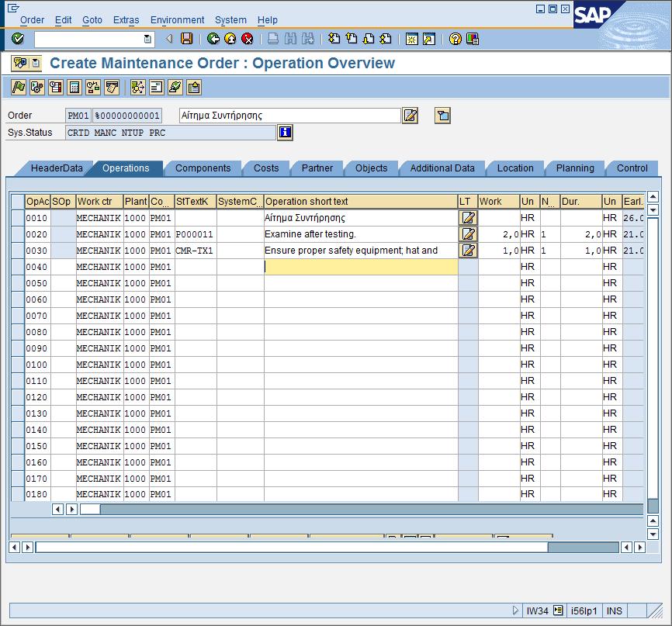Open the status bar system info selector next to IW34
The width and height of the screenshot is (672, 626).
click(558, 610)
